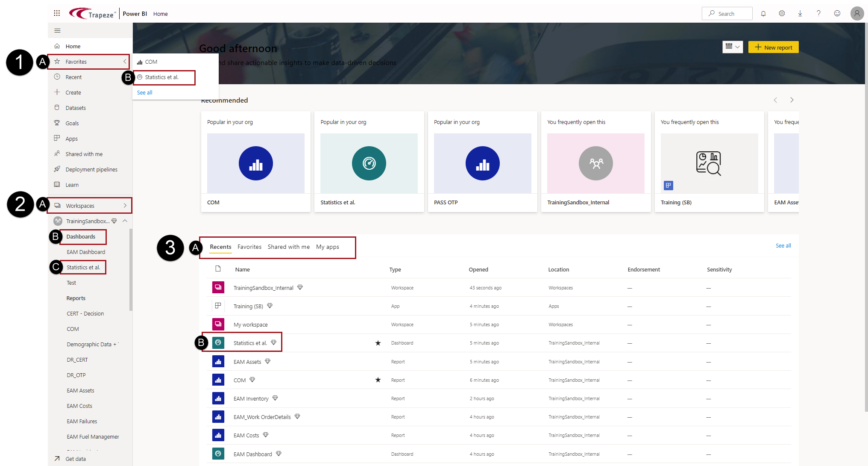Open the app launcher waffle icon
The image size is (868, 466).
coord(57,13)
